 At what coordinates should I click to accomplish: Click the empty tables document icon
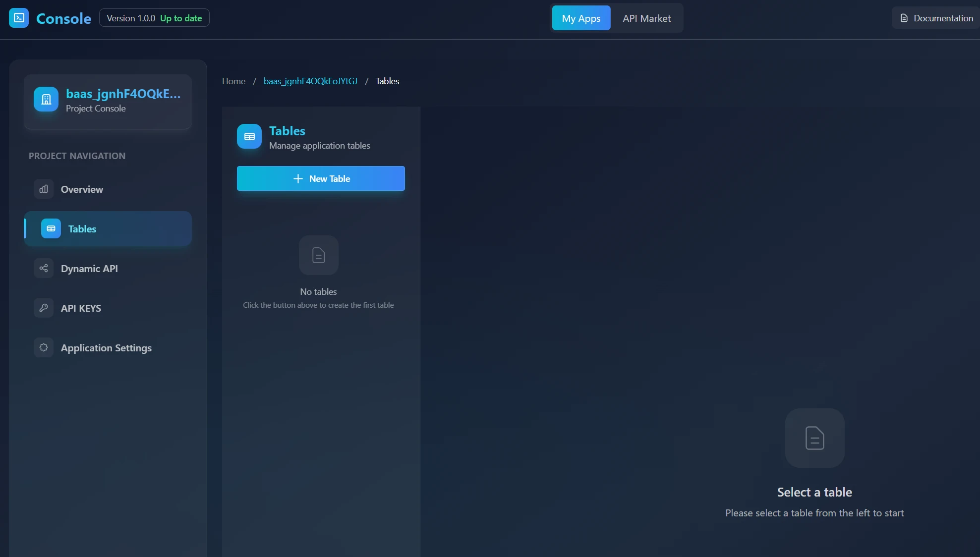319,255
